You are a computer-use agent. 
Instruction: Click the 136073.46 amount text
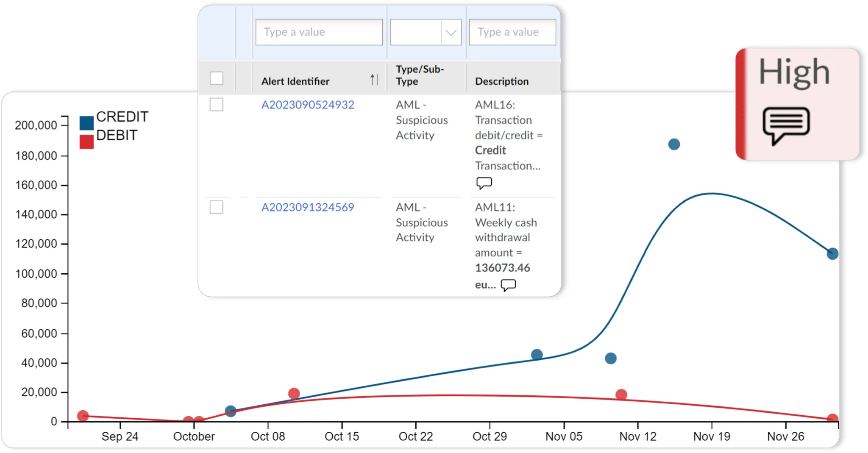click(x=502, y=268)
